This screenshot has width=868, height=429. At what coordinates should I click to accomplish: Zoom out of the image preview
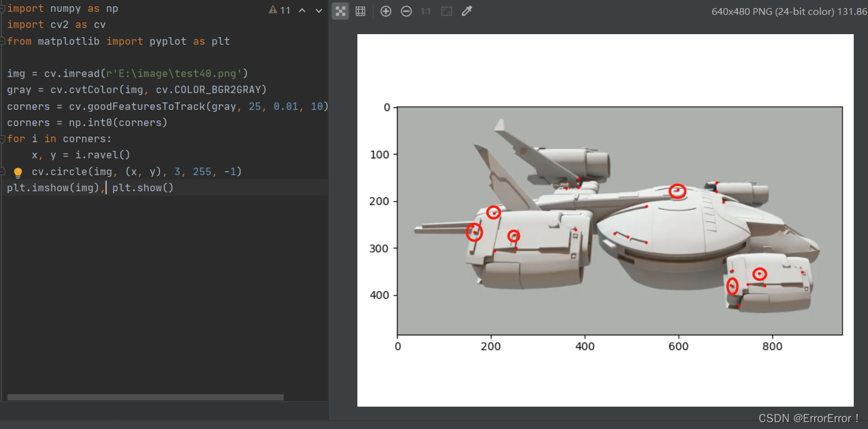(x=406, y=11)
